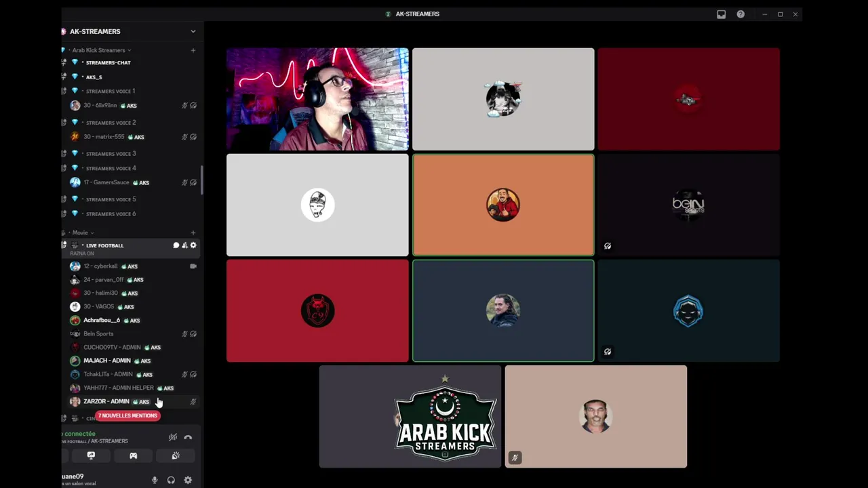Join STREAMERS VOICE 1 channel
The image size is (868, 488).
[111, 91]
